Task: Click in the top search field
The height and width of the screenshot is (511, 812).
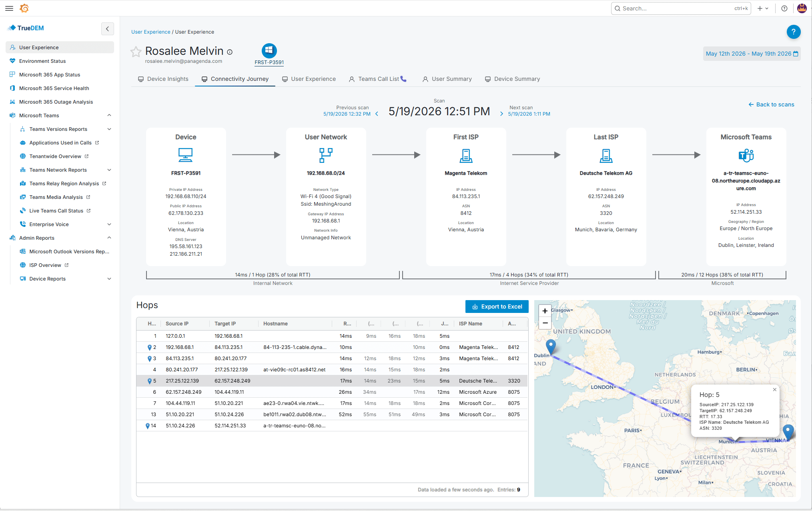Action: click(680, 8)
